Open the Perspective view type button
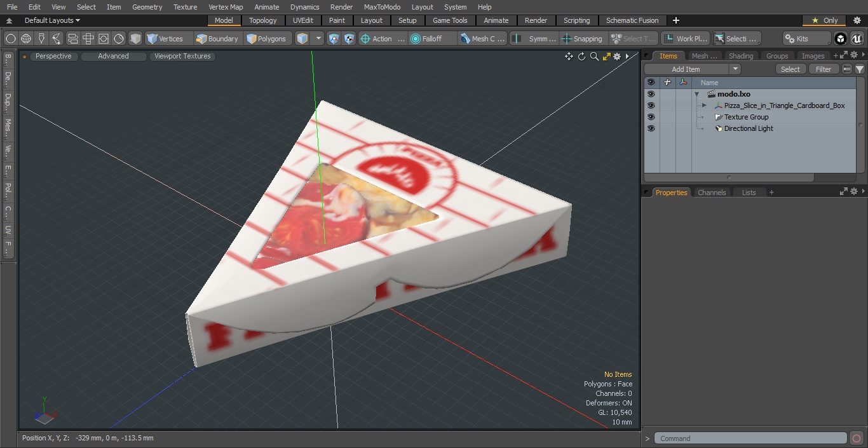This screenshot has height=448, width=868. pyautogui.click(x=53, y=56)
